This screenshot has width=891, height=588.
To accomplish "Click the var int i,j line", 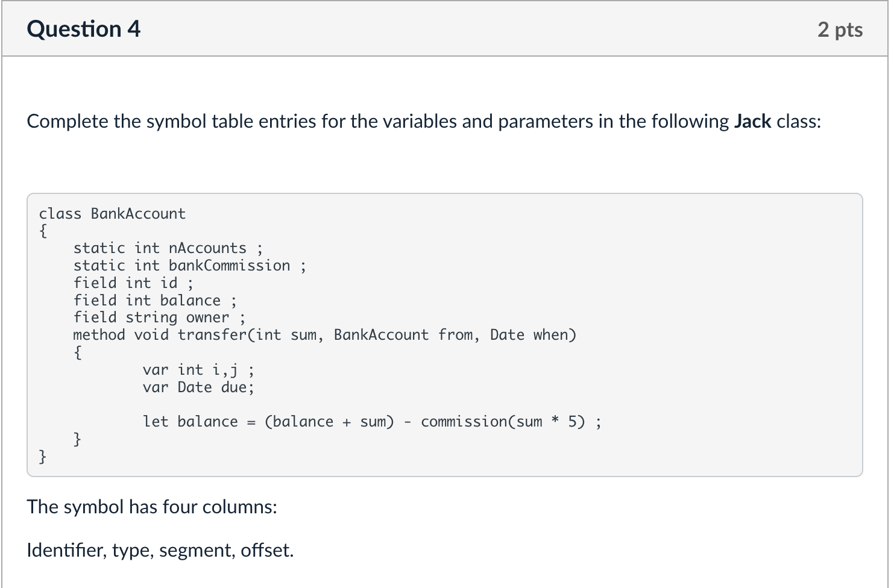I will pos(198,370).
